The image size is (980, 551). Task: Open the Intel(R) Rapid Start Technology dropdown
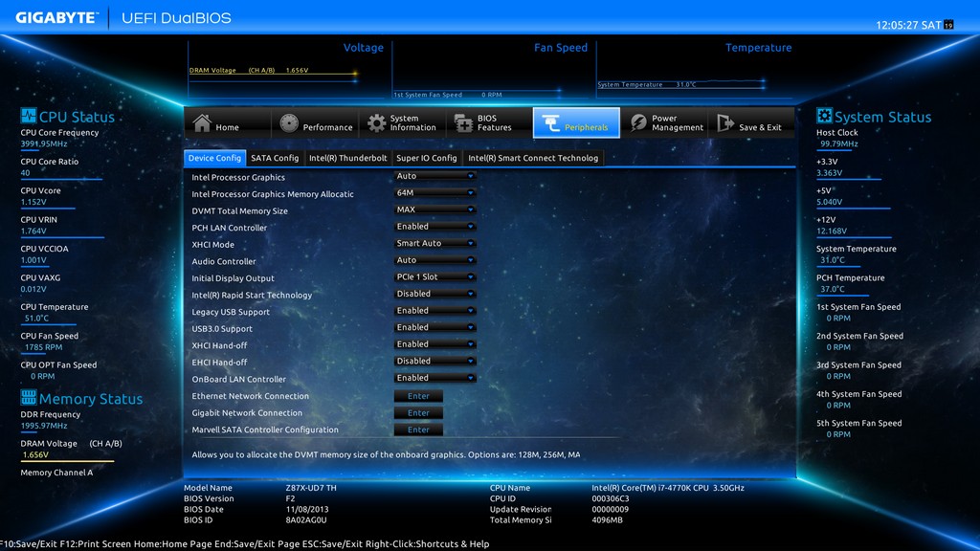click(x=435, y=295)
